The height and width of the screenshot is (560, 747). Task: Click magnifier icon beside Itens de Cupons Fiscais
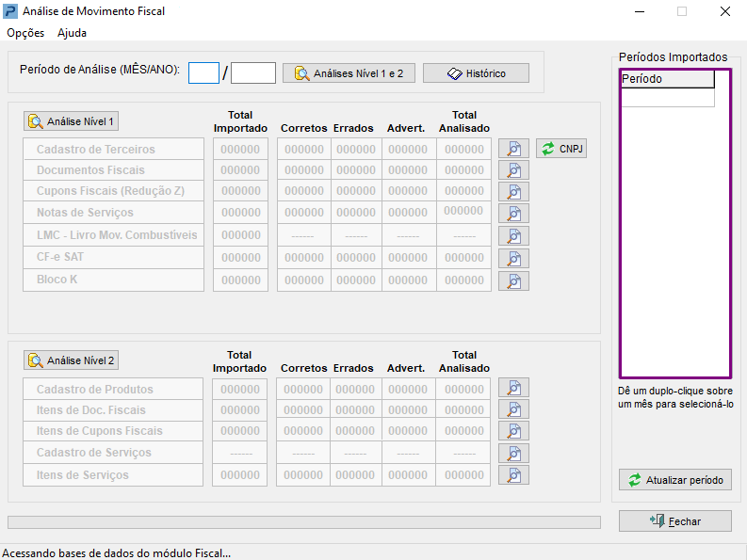(x=513, y=431)
